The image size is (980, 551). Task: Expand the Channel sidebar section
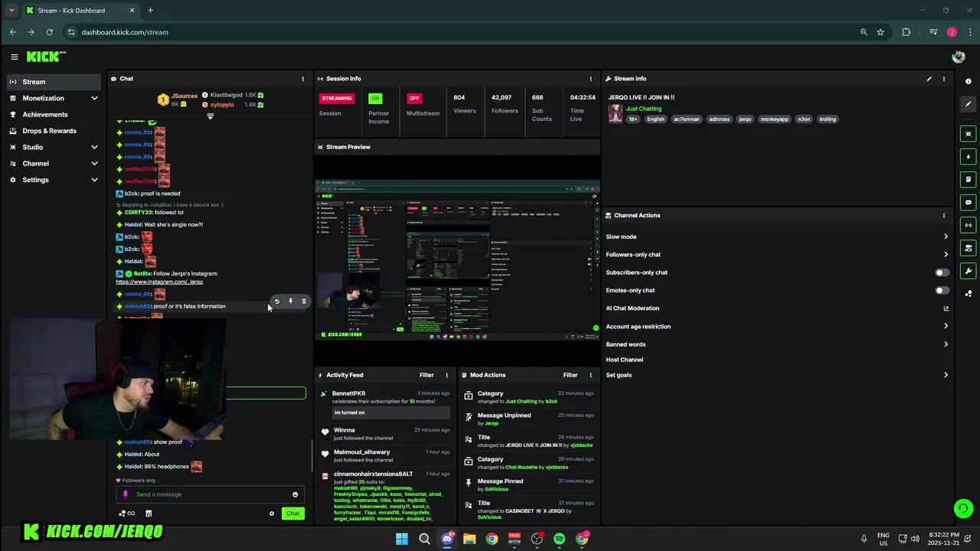(94, 163)
